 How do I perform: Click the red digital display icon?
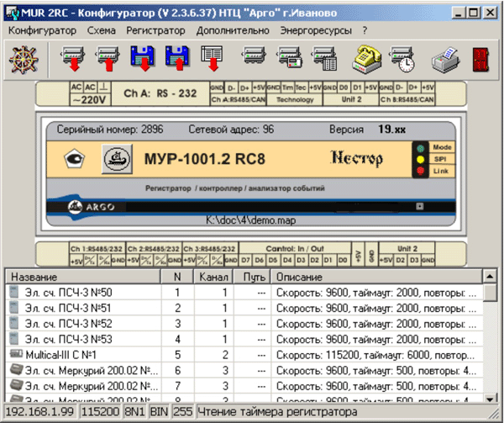tap(480, 60)
